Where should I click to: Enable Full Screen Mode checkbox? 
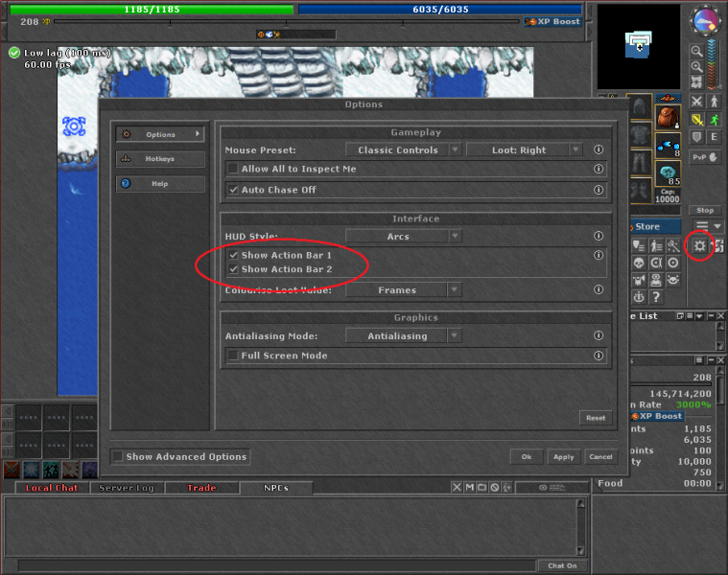[x=233, y=356]
